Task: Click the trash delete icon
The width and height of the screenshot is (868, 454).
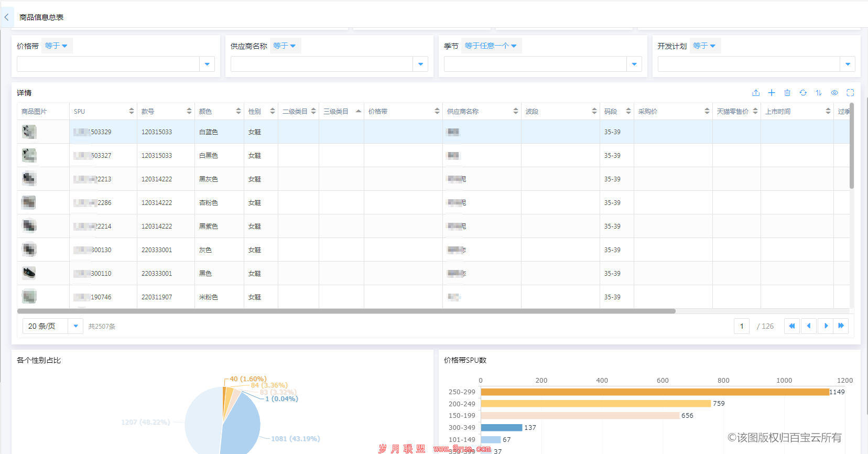Action: pyautogui.click(x=787, y=93)
